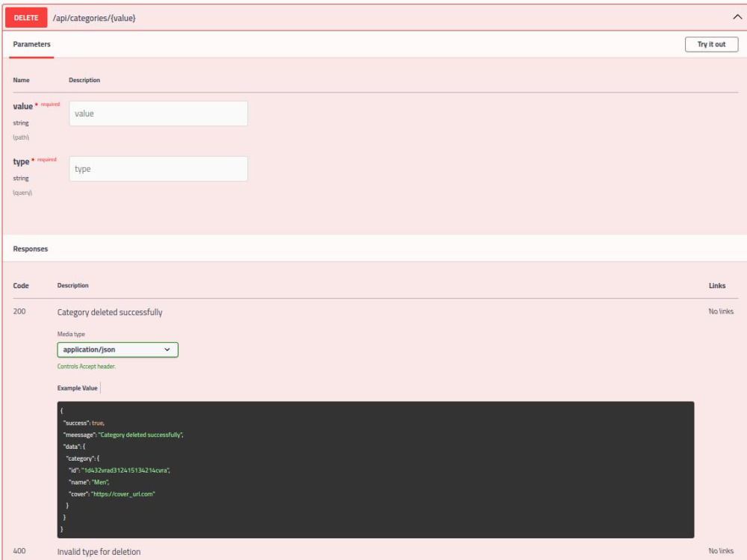Screen dimensions: 747x560
Task: Click inside the value input field
Action: (157, 113)
